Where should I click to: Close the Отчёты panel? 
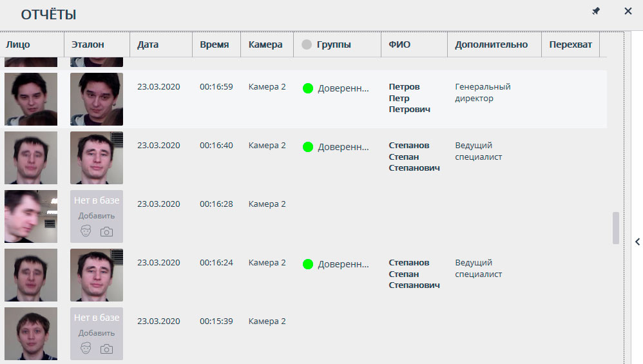tap(628, 12)
